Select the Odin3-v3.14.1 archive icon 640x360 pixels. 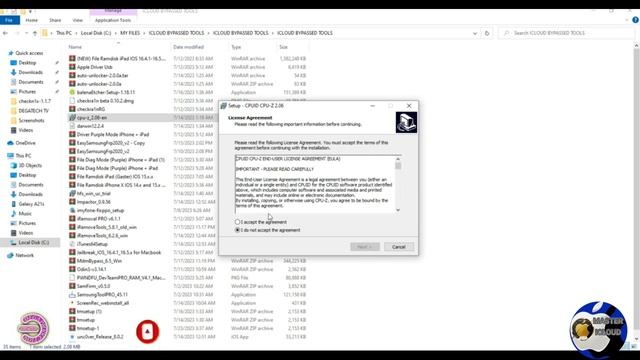pos(72,269)
